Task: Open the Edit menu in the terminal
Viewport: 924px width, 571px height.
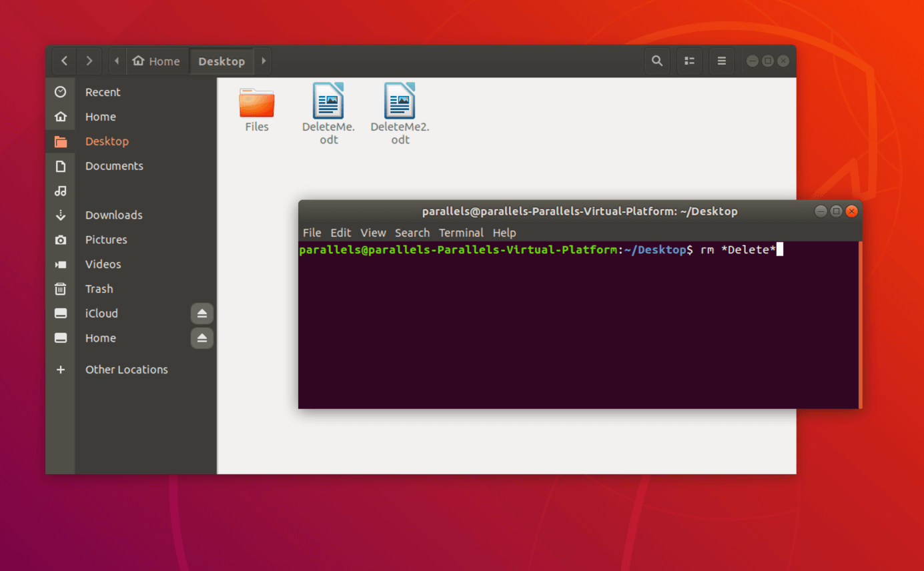Action: point(341,233)
